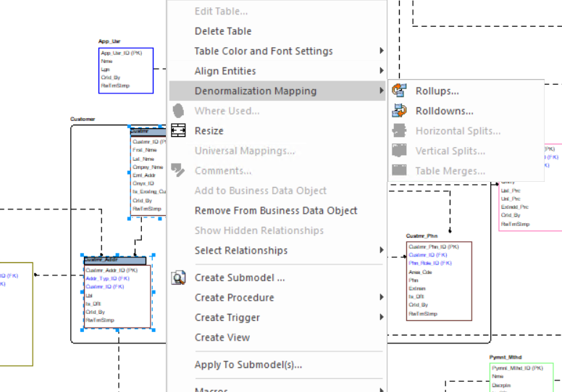Expand arrow beside Create Trigger
562x392 pixels.
(x=382, y=317)
